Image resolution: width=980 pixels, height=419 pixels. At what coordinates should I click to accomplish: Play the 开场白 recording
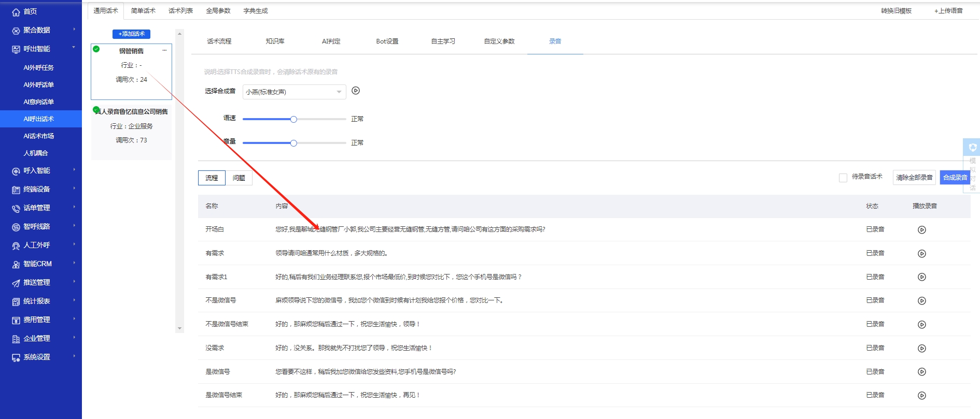tap(921, 230)
